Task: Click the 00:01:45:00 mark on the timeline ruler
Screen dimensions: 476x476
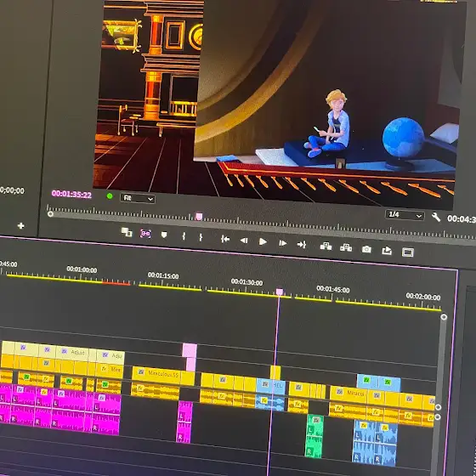Action: click(333, 289)
